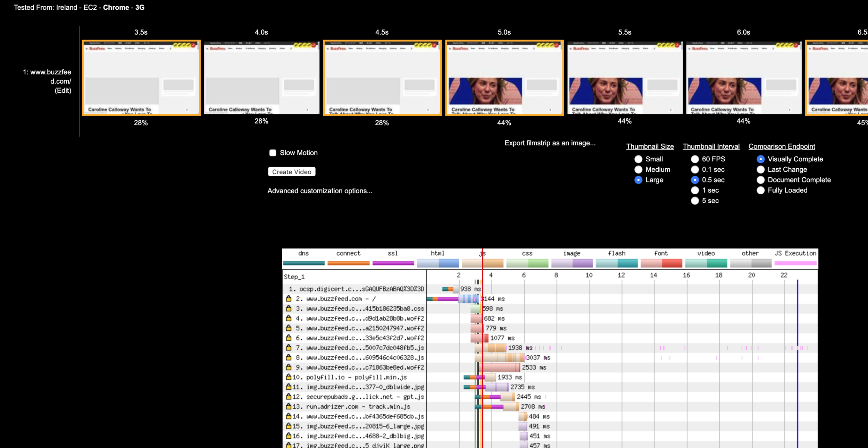Click lock icon next to c71863be8ed.woff2
The image size is (868, 448).
[x=289, y=367]
